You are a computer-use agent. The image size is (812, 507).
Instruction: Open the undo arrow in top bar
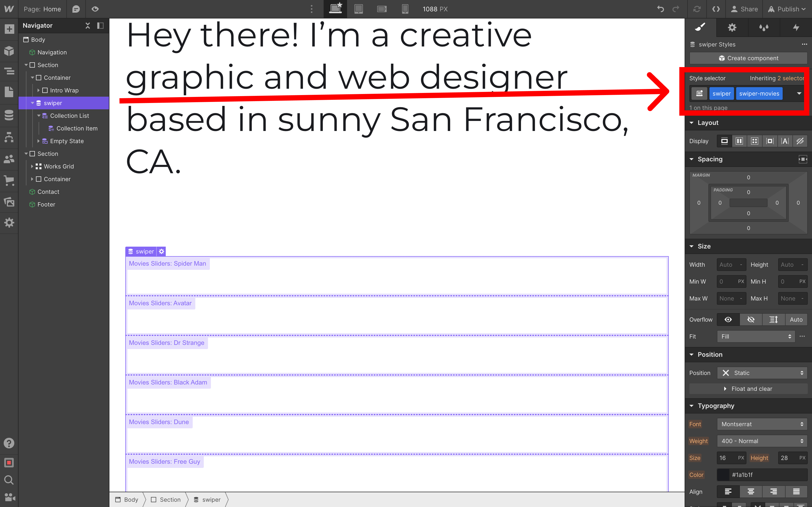(660, 9)
